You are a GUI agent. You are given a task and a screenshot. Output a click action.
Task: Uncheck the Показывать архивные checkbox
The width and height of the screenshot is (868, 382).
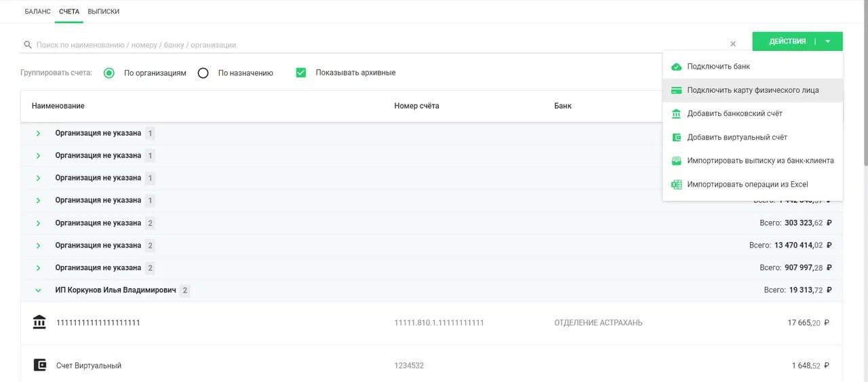301,73
